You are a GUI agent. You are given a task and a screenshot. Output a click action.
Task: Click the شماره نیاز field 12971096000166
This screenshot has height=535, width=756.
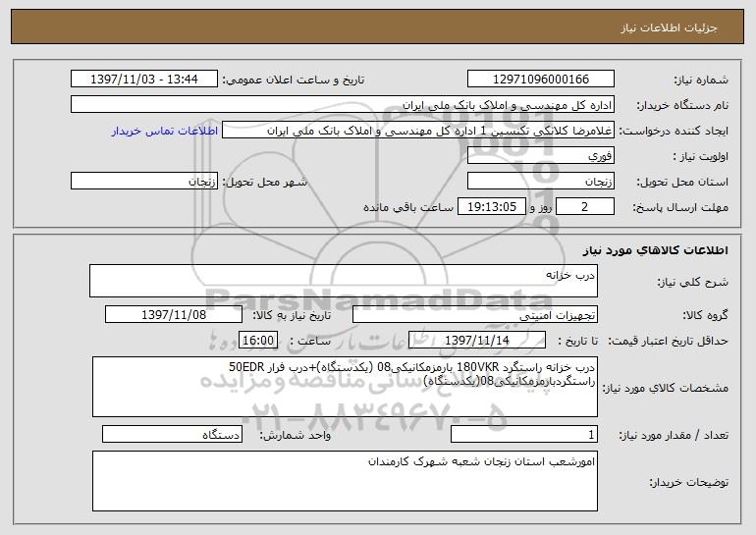coord(540,80)
